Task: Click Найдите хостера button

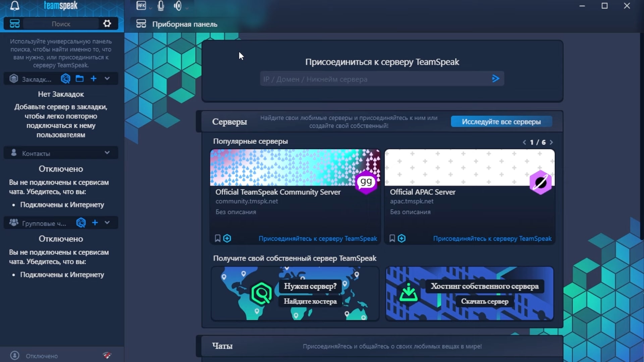Action: click(x=310, y=301)
